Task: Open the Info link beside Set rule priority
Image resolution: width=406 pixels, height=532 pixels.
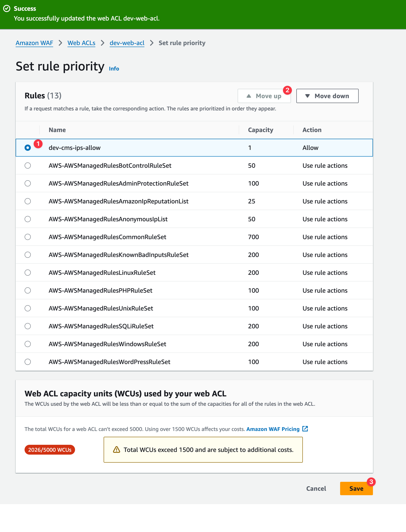Action: (114, 68)
